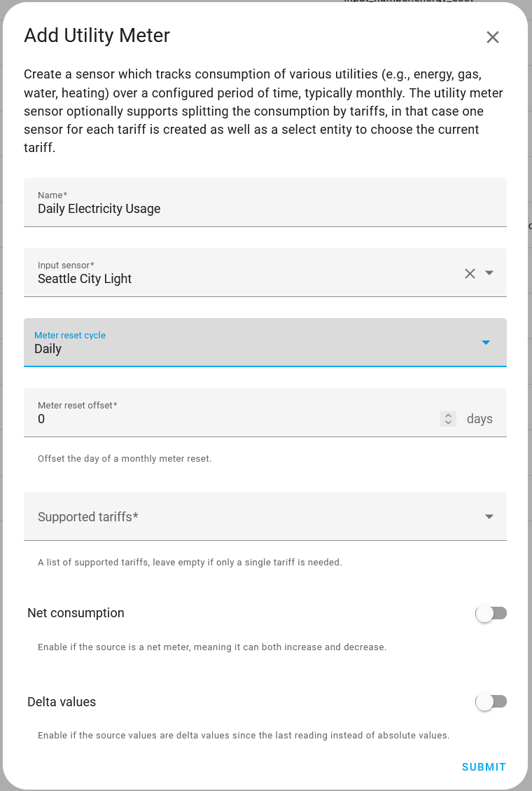Click the days unit suffix in offset field
Viewport: 532px width, 791px height.
pyautogui.click(x=479, y=419)
